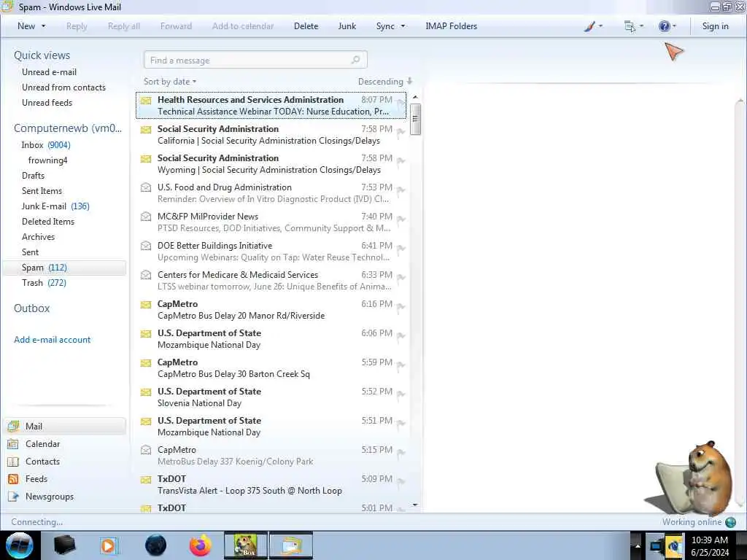This screenshot has height=560, width=747.
Task: Mark message as Junk
Action: pyautogui.click(x=347, y=26)
